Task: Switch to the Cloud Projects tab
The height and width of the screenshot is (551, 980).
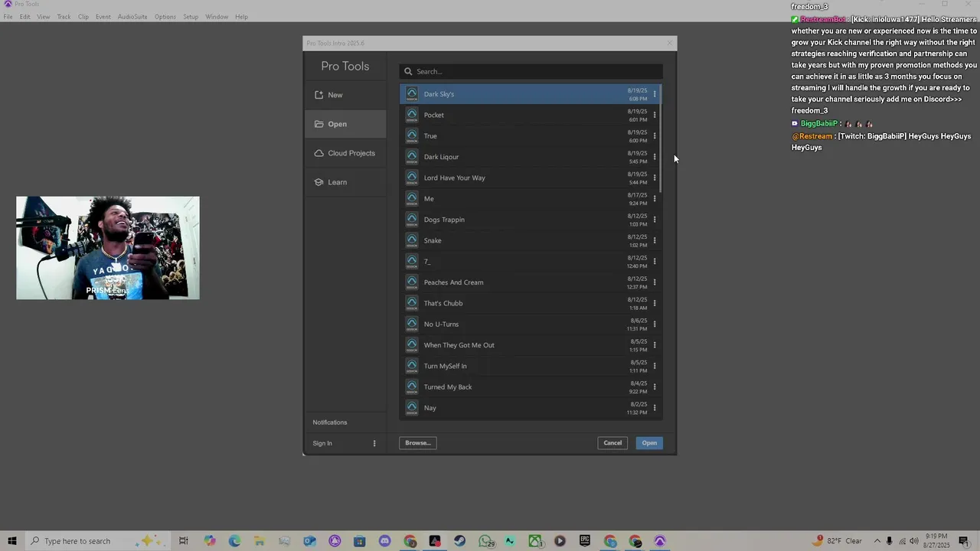Action: click(345, 153)
